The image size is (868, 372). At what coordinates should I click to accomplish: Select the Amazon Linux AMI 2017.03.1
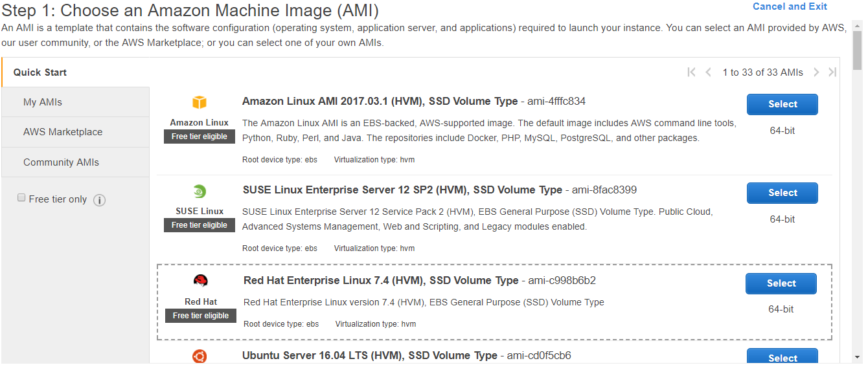tap(782, 104)
